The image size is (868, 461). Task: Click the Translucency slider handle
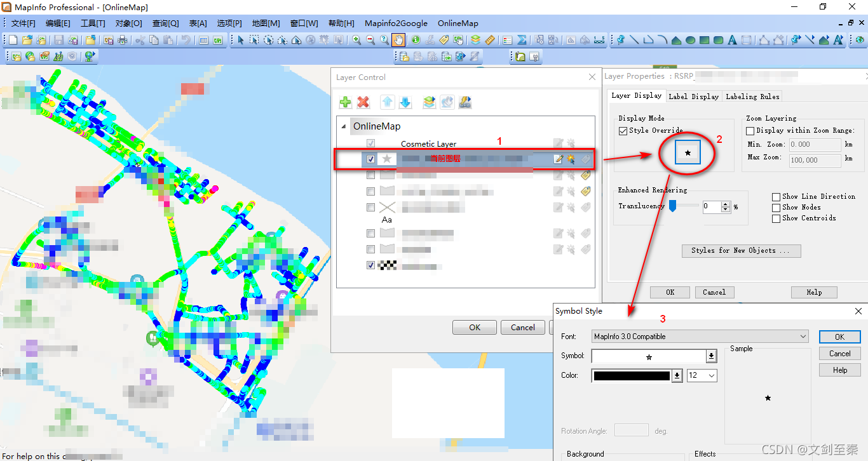pos(673,206)
